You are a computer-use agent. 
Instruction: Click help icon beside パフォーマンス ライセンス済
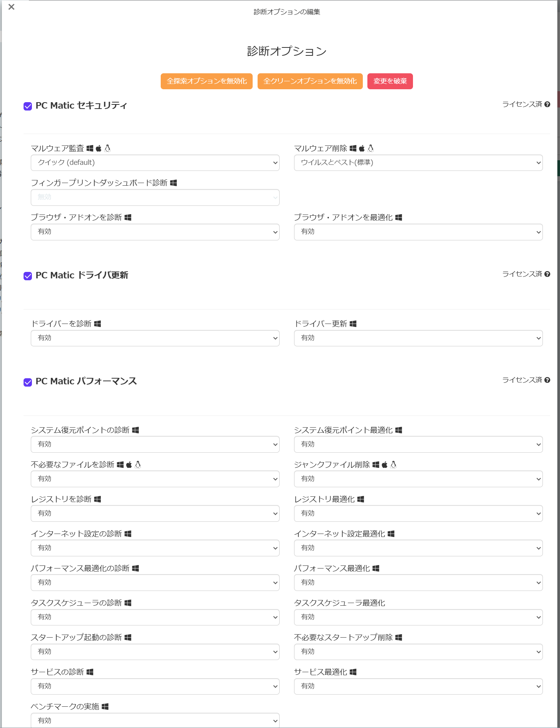547,380
